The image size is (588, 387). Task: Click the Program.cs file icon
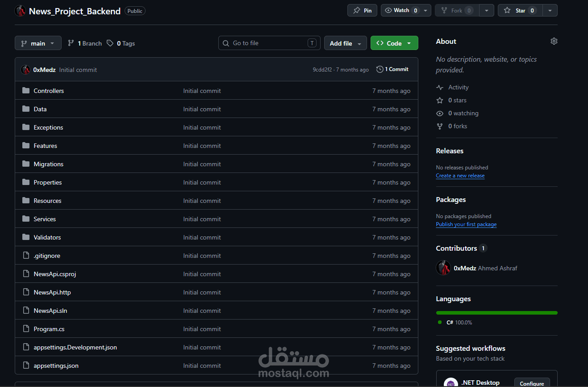(x=26, y=329)
